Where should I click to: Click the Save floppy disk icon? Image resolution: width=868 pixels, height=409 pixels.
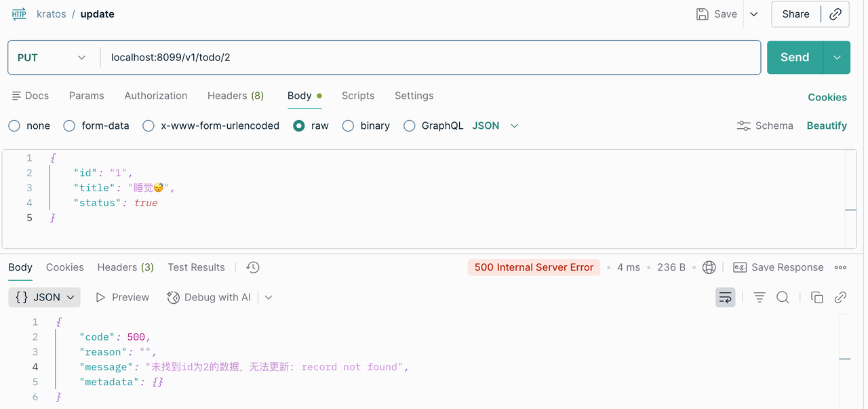[x=703, y=14]
